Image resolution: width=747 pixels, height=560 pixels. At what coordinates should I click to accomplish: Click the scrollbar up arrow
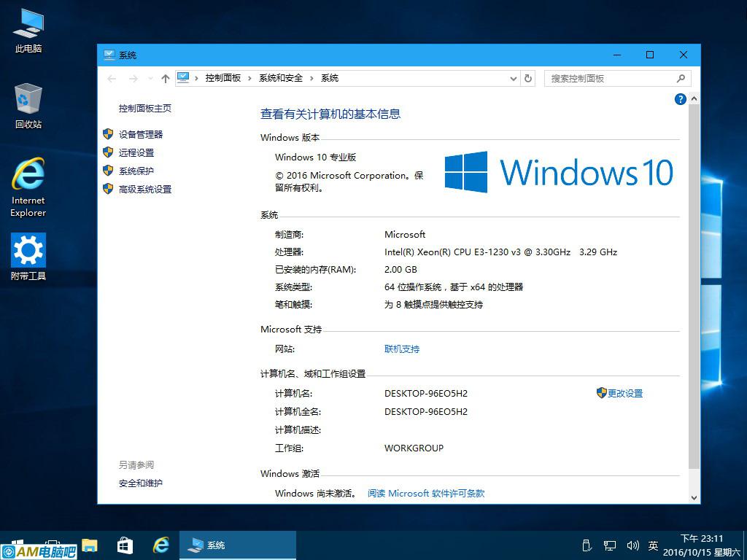pyautogui.click(x=694, y=98)
